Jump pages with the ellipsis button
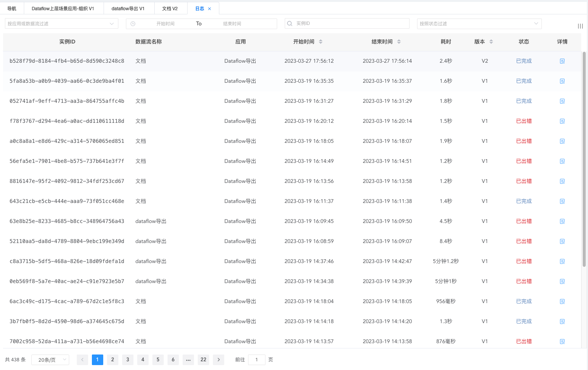 tap(188, 360)
